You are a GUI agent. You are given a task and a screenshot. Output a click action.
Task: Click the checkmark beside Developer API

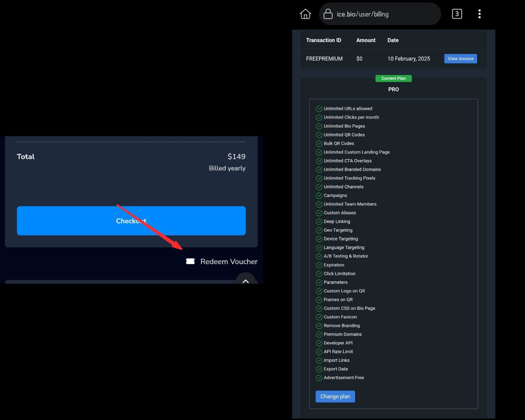click(x=319, y=343)
